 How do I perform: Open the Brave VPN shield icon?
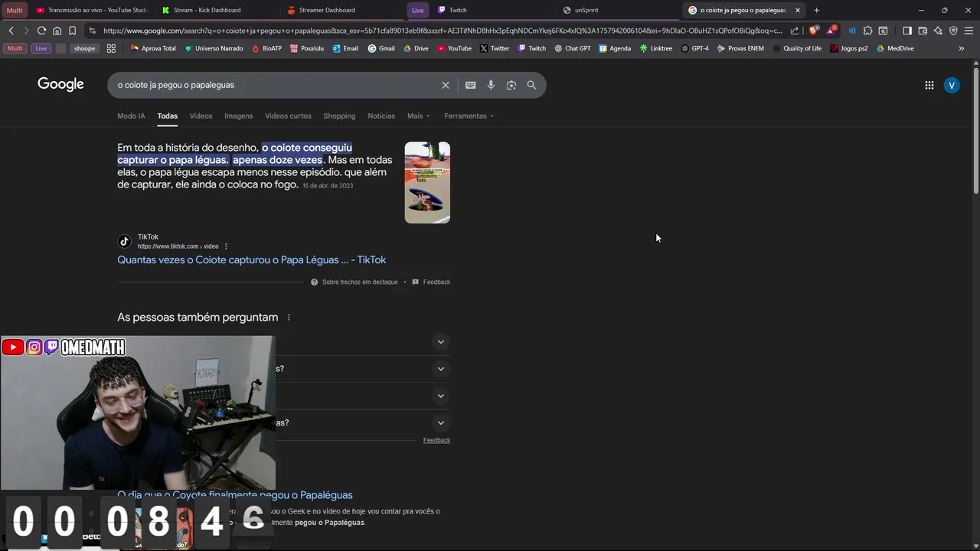pos(953,31)
